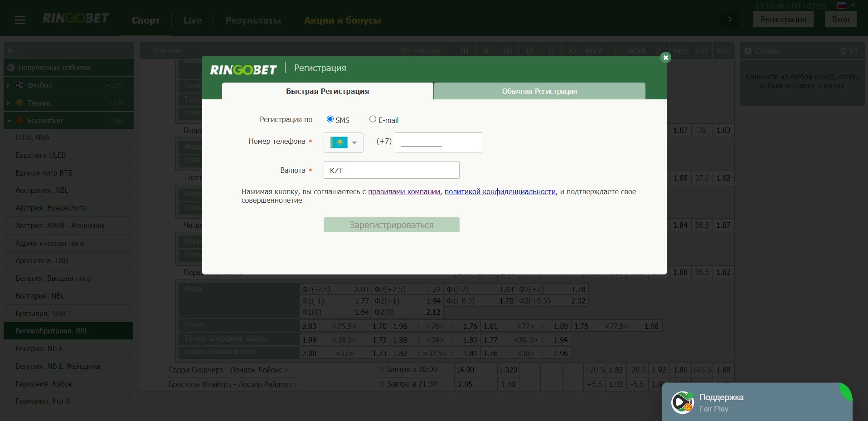This screenshot has height=421, width=868.
Task: Open the Валюта KZT currency field
Action: (x=392, y=170)
